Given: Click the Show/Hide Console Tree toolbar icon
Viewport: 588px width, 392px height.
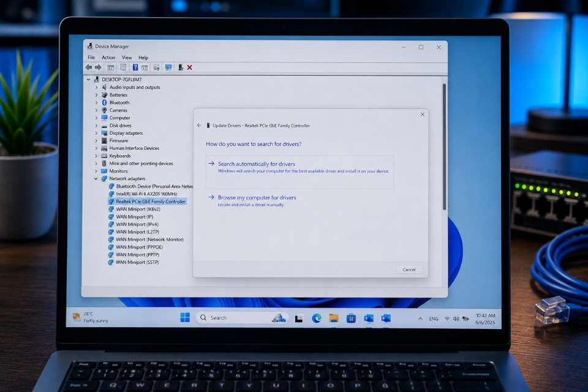Looking at the screenshot, I should (111, 67).
